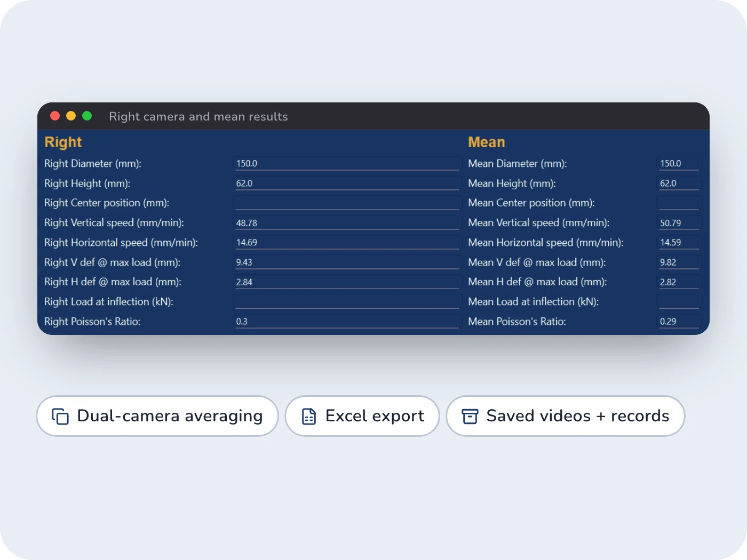The height and width of the screenshot is (560, 747).
Task: Edit the Mean Vertical speed field
Action: (x=679, y=222)
